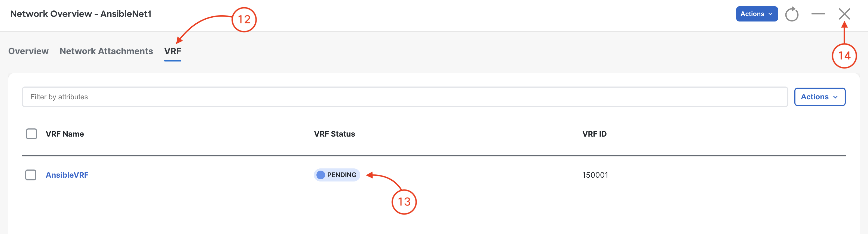Click the VRF ID column header
Image resolution: width=868 pixels, height=234 pixels.
tap(594, 134)
